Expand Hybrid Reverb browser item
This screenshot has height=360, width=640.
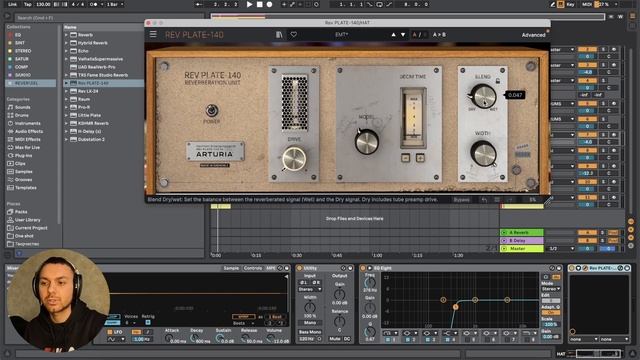click(x=66, y=43)
